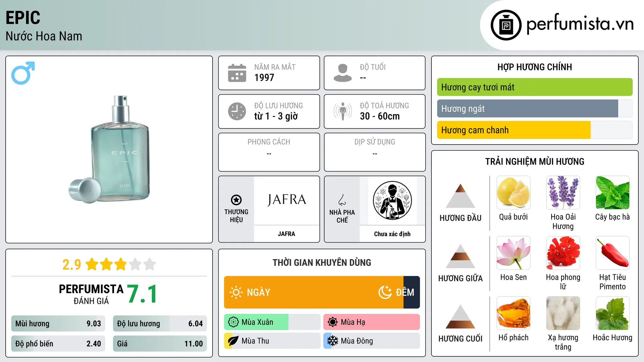Click the Nước Hoa Nam subtitle
The image size is (644, 362).
[44, 36]
